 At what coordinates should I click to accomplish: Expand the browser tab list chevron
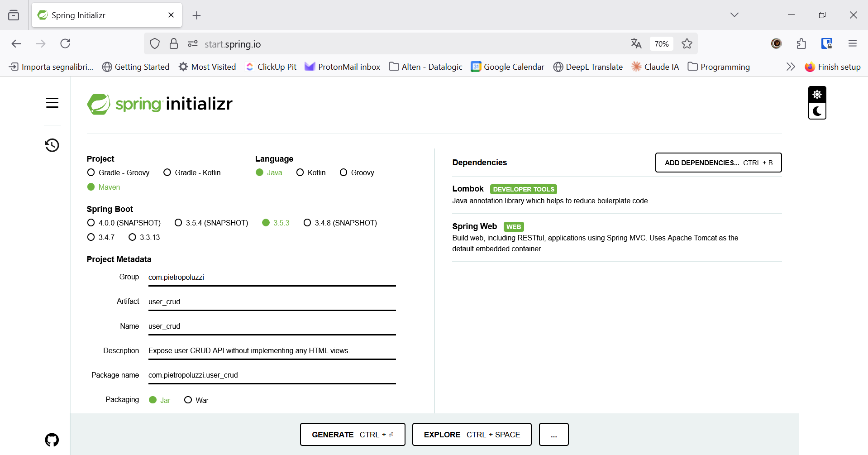coord(734,14)
